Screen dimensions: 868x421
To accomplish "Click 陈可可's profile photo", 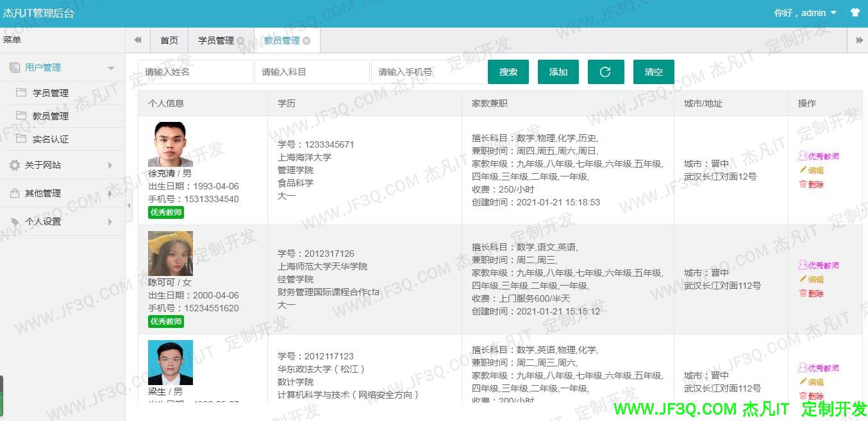I will (x=171, y=253).
